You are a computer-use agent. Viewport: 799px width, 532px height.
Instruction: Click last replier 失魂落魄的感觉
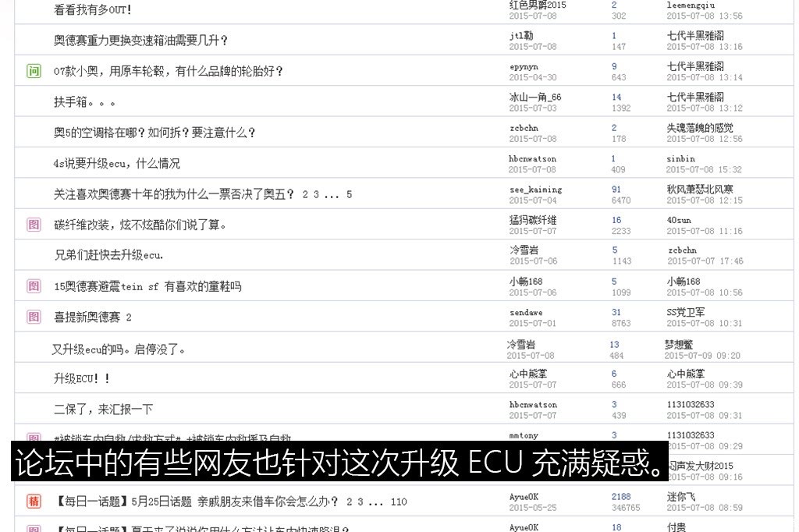click(700, 128)
